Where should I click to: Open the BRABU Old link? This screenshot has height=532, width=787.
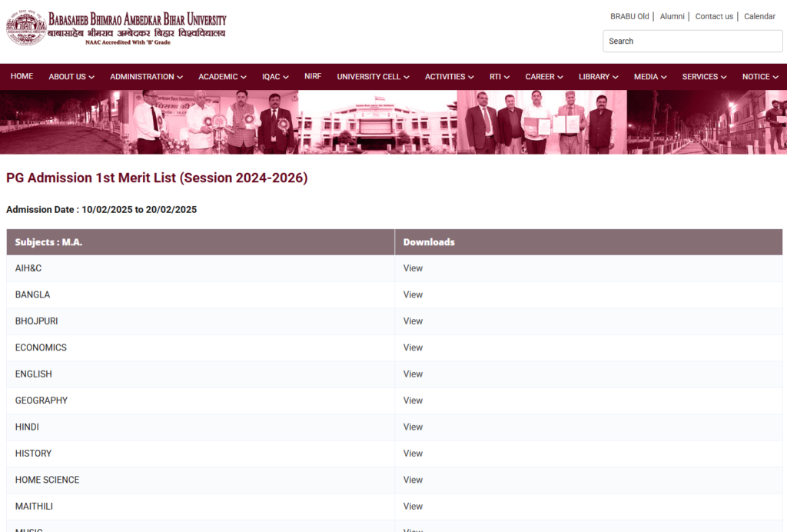click(629, 17)
